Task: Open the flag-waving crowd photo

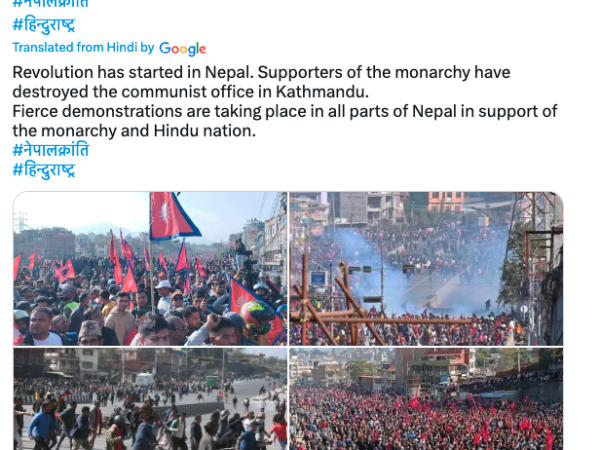Action: pyautogui.click(x=150, y=269)
